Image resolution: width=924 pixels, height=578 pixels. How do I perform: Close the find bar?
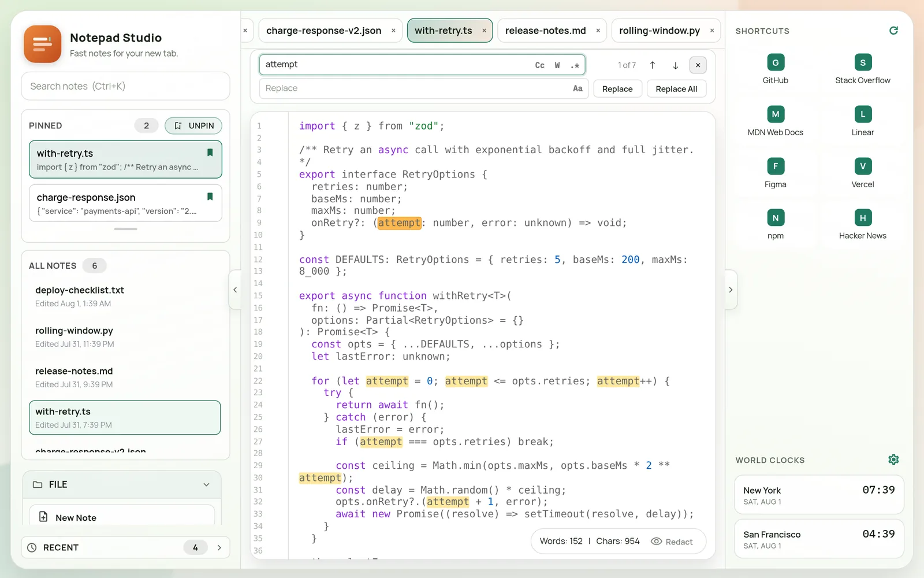[698, 65]
